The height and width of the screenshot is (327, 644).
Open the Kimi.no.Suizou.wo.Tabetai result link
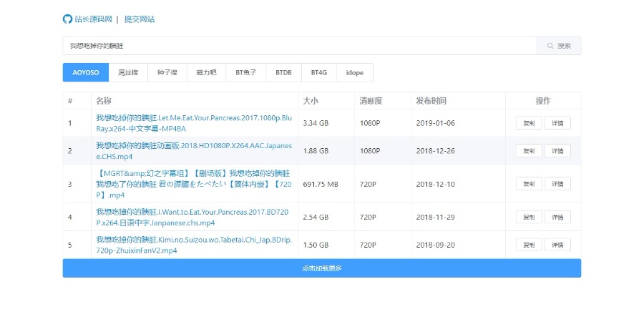tap(194, 245)
